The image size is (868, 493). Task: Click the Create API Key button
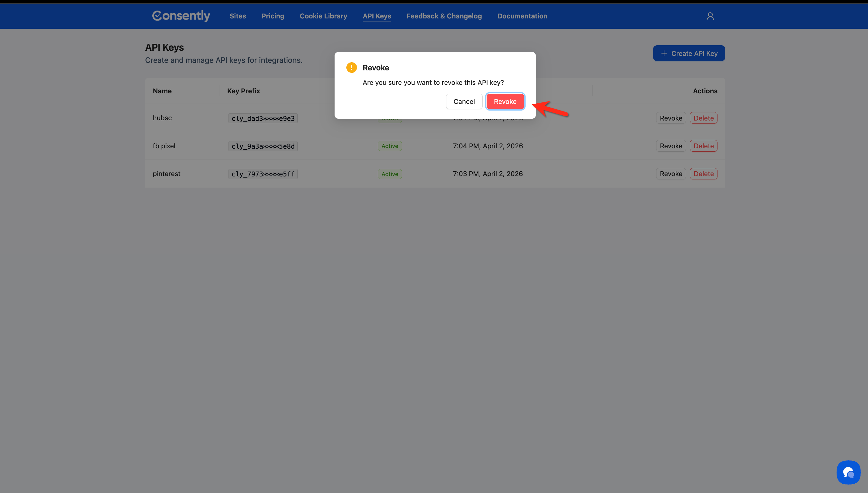(x=689, y=53)
